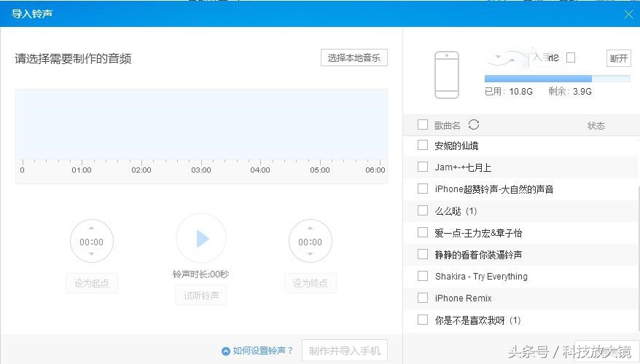Click the refresh icon next to 歌曲名
640x364 pixels.
474,124
